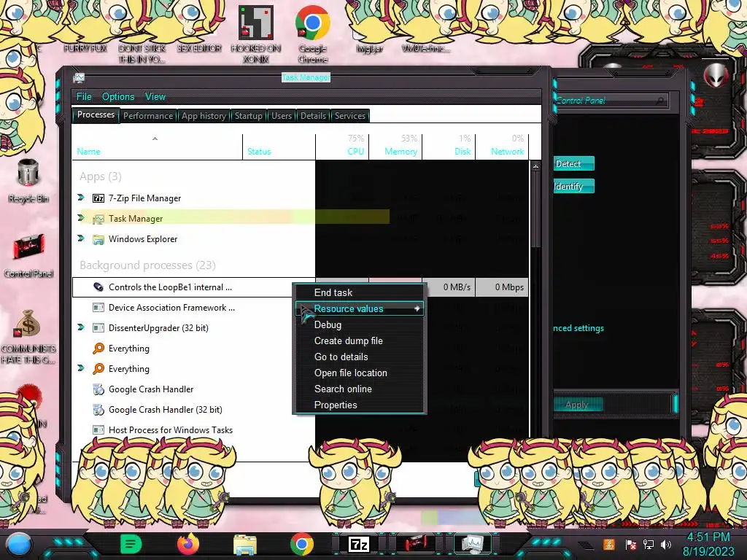Expand the second Everything process group

tap(81, 368)
